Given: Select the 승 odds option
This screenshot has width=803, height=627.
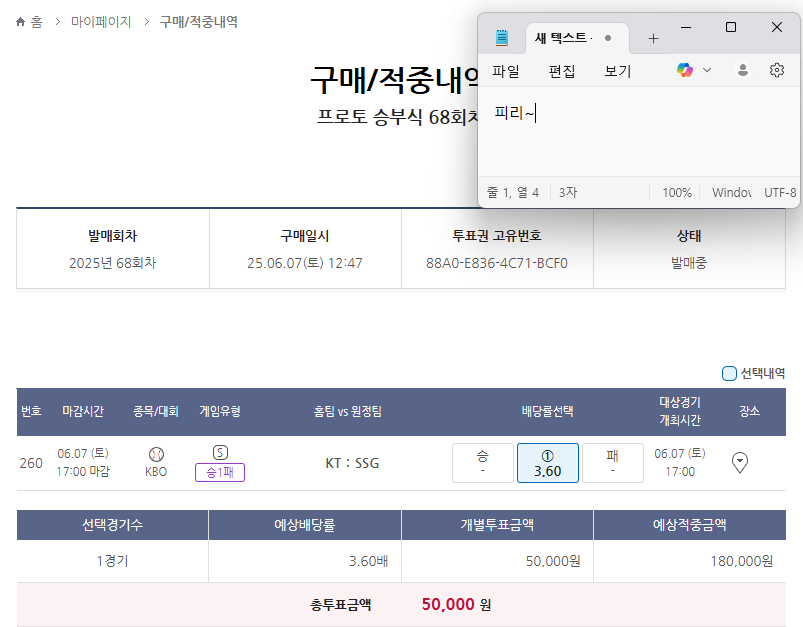Looking at the screenshot, I should [x=483, y=462].
